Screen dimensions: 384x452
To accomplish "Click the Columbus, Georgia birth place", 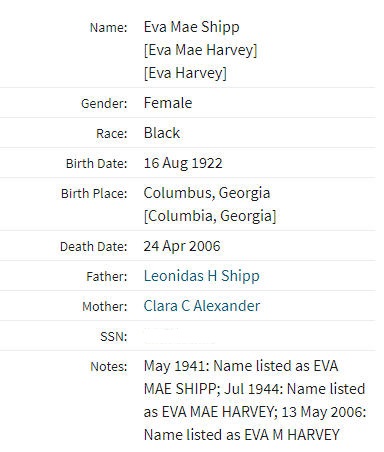I will (207, 193).
